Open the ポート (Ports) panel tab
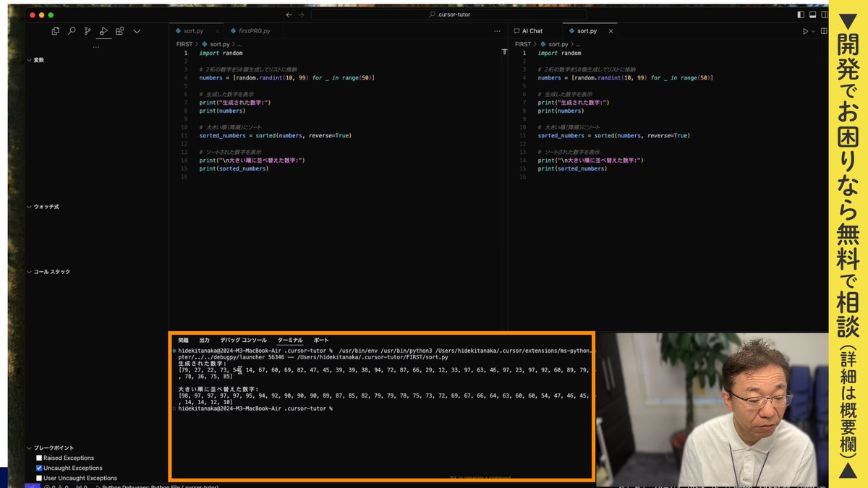The image size is (868, 488). (321, 340)
